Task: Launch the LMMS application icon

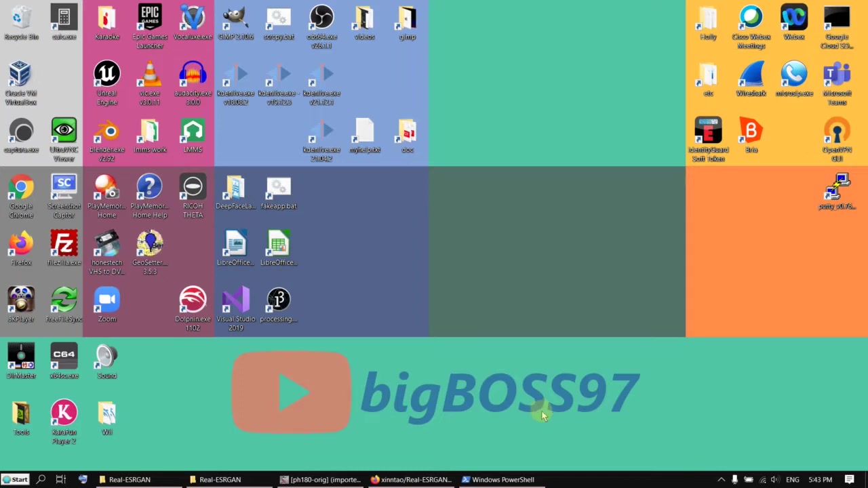Action: tap(193, 136)
